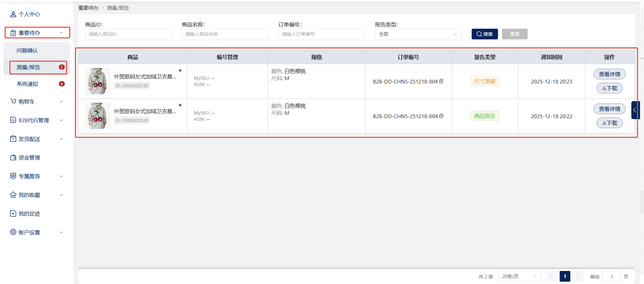Expand the 账户设置 chevron
644x284 pixels.
click(61, 232)
